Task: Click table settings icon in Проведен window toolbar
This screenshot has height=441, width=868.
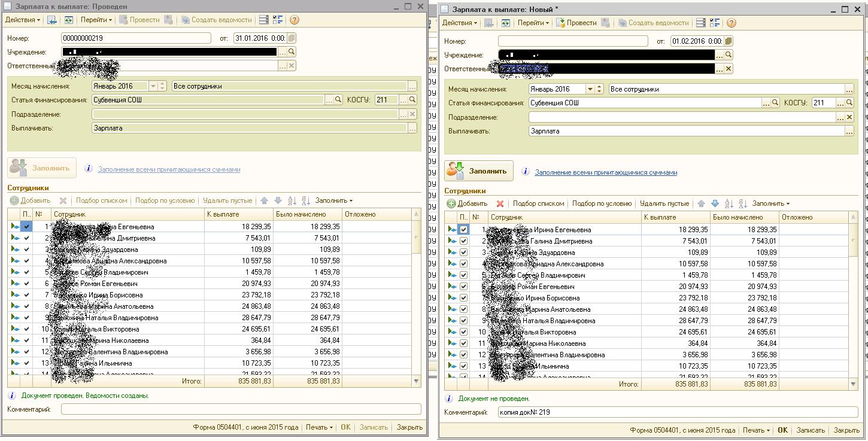Action: point(264,20)
